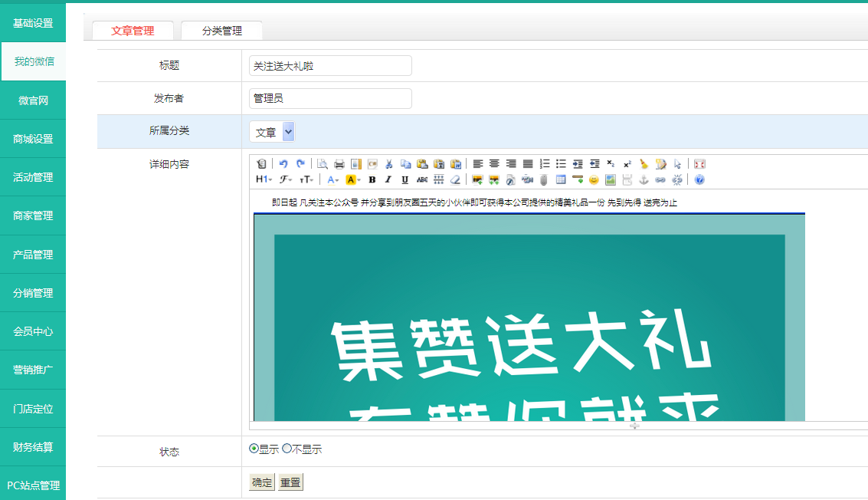Expand the font family dropdown
The image size is (868, 500).
(286, 179)
